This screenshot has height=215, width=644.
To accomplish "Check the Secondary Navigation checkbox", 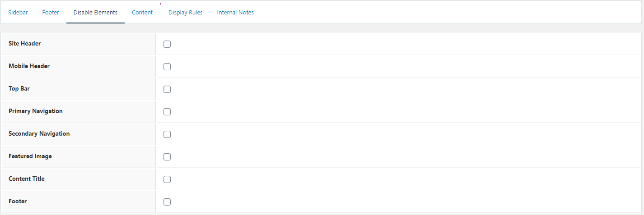I will [x=167, y=134].
